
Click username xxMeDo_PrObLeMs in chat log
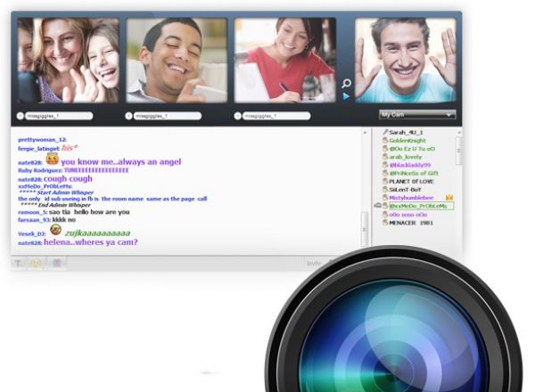[45, 186]
